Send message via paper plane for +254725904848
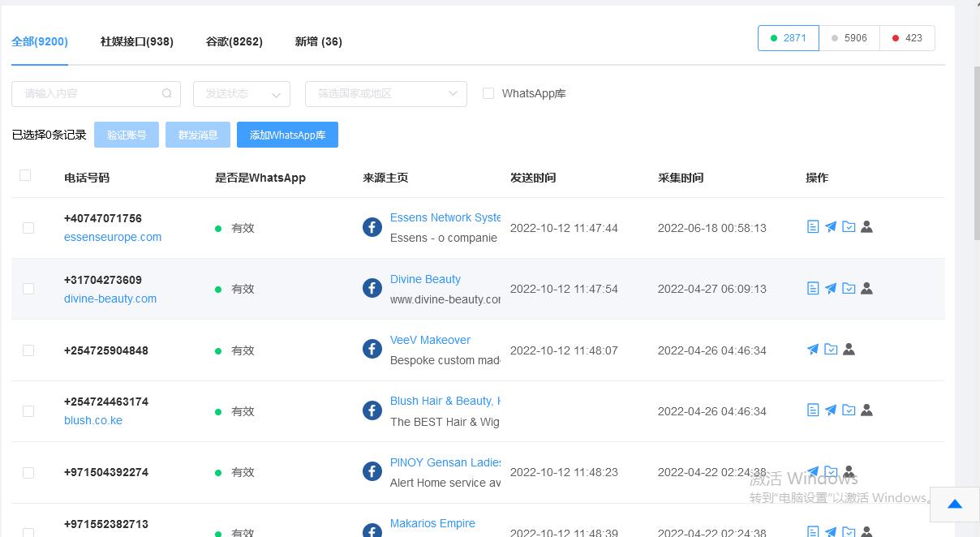 [x=813, y=350]
